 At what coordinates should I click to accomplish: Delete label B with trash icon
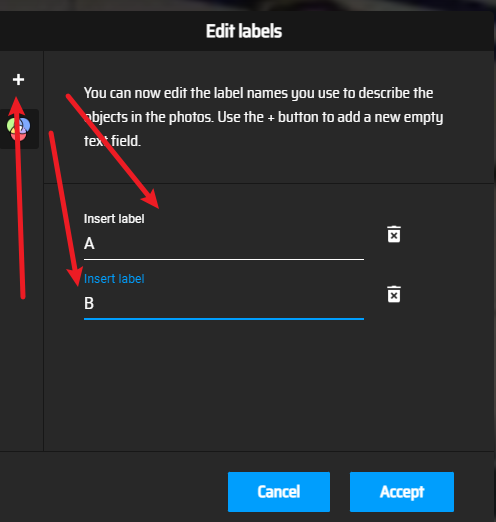[x=394, y=294]
